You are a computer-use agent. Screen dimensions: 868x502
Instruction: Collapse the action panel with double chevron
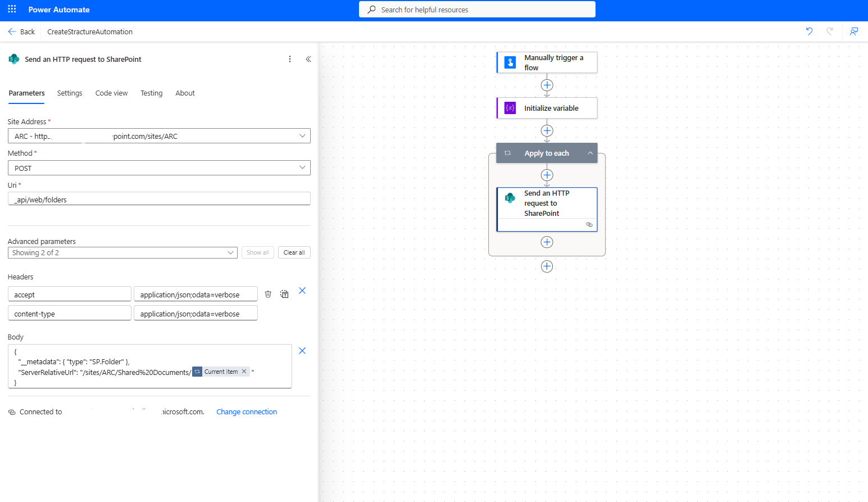(308, 59)
